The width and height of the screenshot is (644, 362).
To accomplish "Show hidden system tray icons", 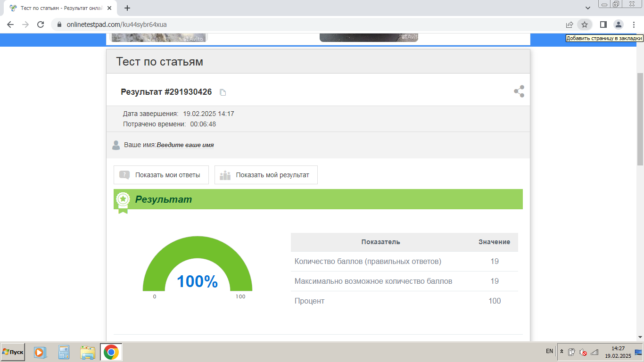I will click(561, 352).
